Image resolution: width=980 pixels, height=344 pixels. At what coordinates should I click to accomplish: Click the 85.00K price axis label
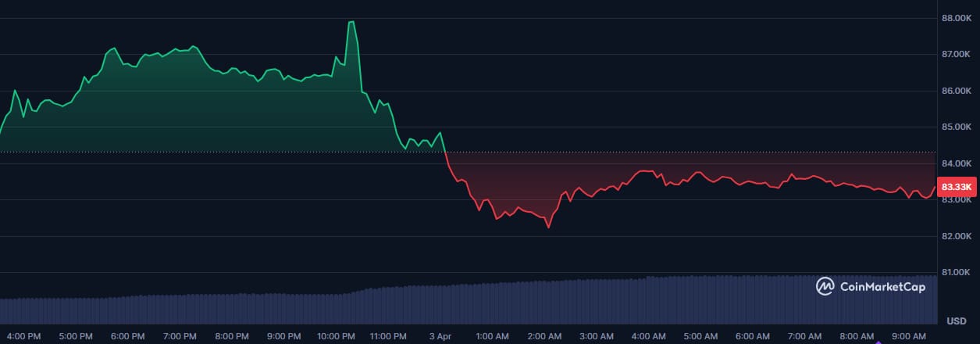click(957, 127)
